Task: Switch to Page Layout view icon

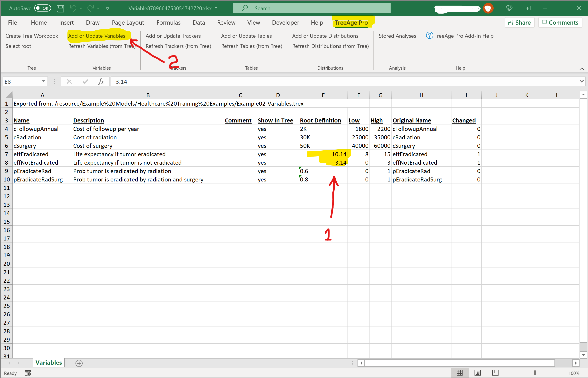Action: pyautogui.click(x=477, y=373)
